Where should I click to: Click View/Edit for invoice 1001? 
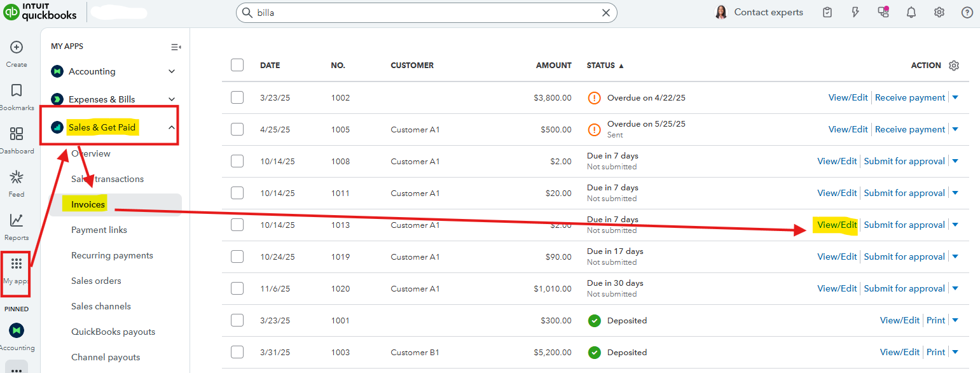pos(899,320)
